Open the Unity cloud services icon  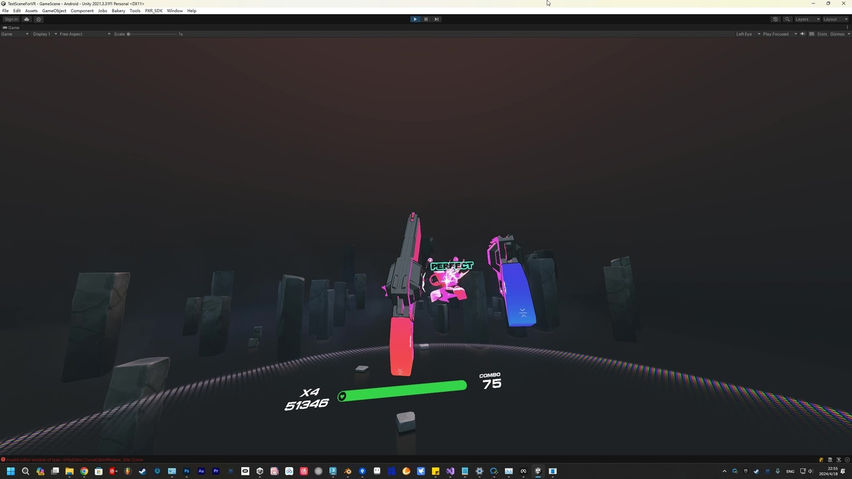tap(27, 20)
